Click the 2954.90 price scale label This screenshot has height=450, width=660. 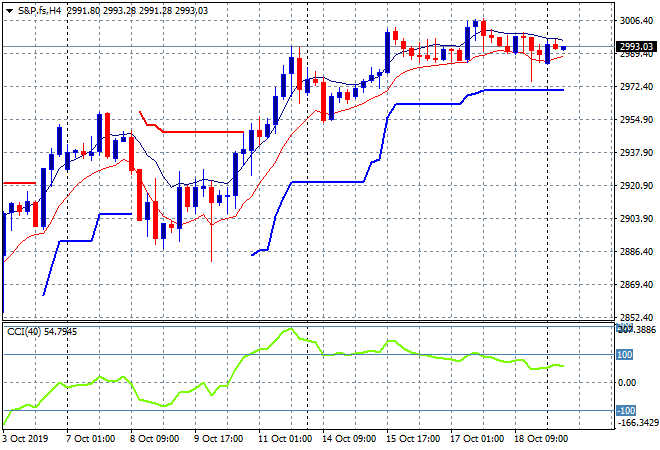click(636, 120)
